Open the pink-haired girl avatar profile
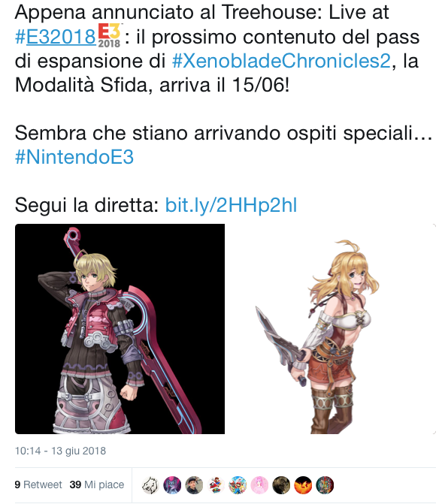The width and height of the screenshot is (445, 504). pyautogui.click(x=259, y=484)
